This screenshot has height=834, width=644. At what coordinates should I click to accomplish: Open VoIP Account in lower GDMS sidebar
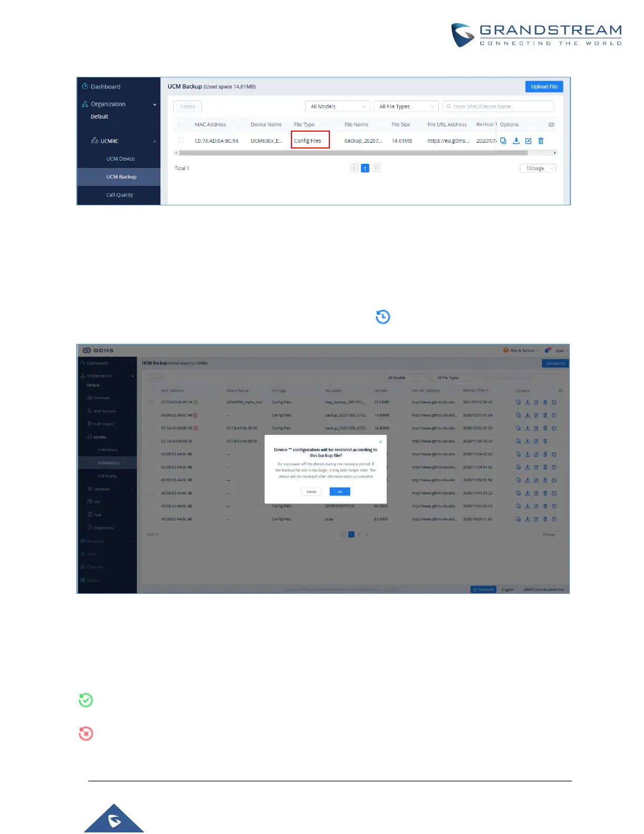coord(105,411)
